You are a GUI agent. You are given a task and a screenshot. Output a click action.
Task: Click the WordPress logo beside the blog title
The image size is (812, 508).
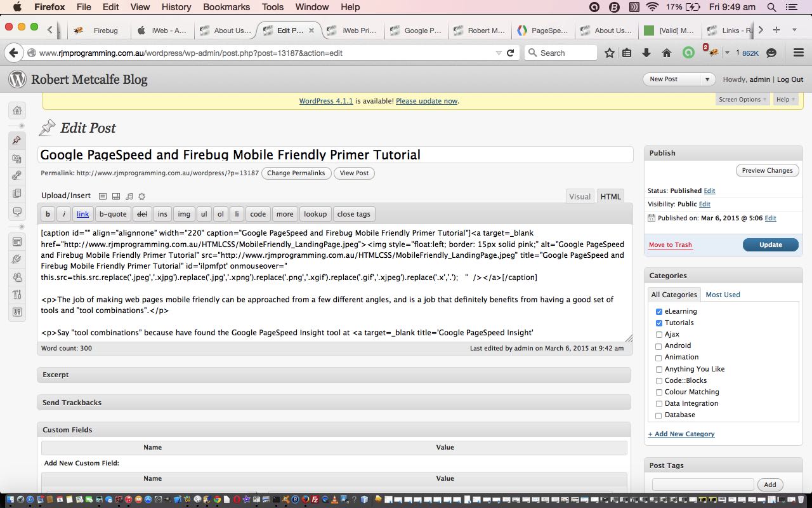pos(17,79)
